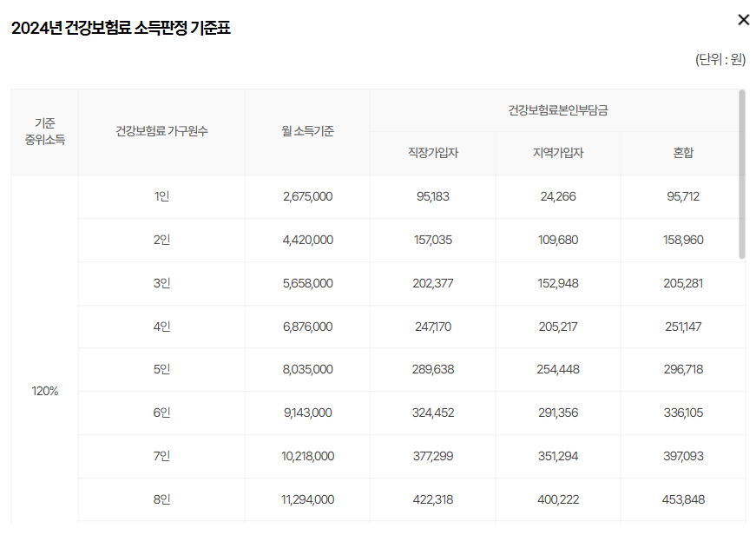This screenshot has width=756, height=535.
Task: Select the '6인' household row cell
Action: pos(161,413)
